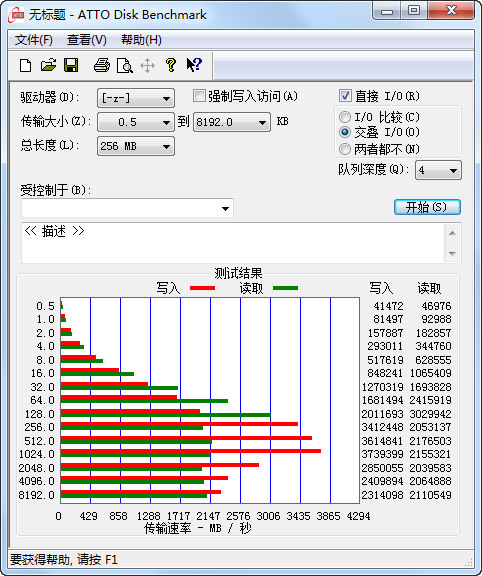Click write value 3412448

point(382,427)
